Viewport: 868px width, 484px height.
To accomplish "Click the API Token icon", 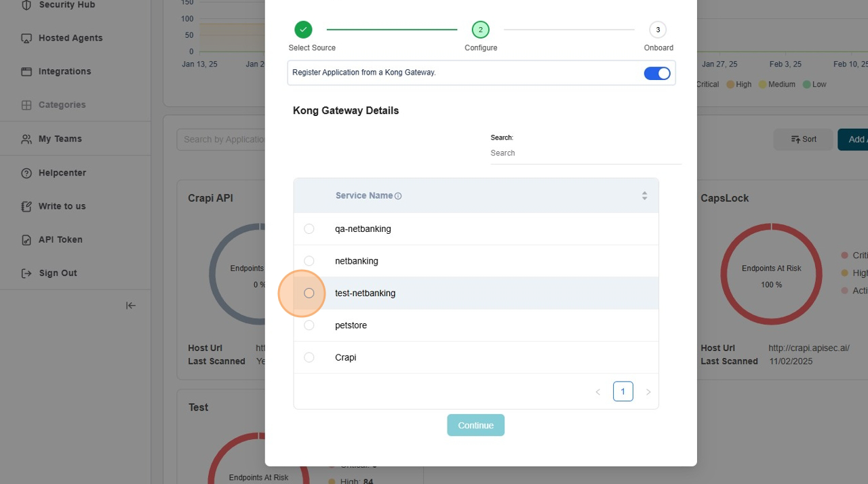I will coord(26,240).
